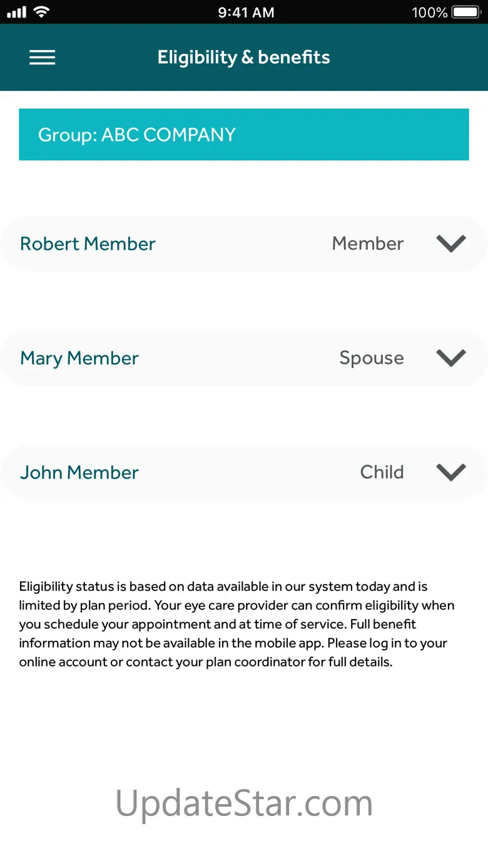488x868 pixels.
Task: Tap the Child relationship label
Action: tap(382, 472)
